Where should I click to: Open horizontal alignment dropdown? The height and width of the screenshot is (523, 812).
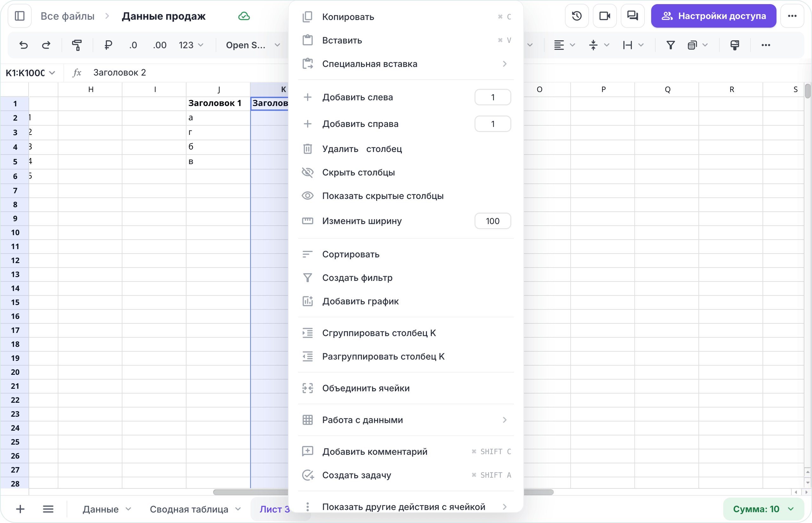pos(564,45)
